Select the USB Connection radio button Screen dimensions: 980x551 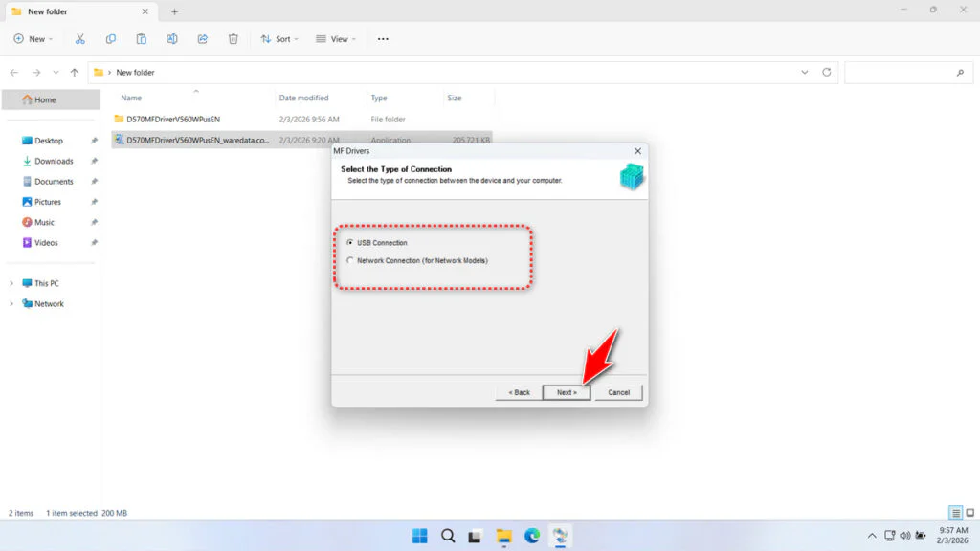click(350, 242)
